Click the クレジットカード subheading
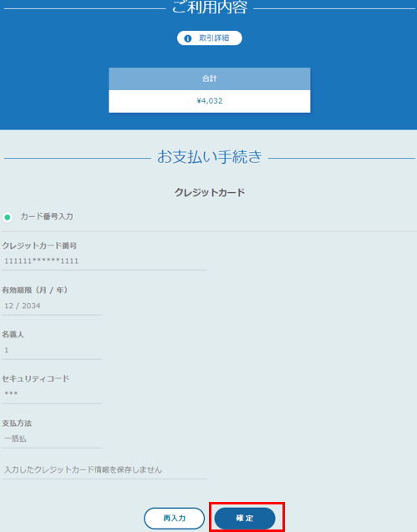 [x=210, y=193]
